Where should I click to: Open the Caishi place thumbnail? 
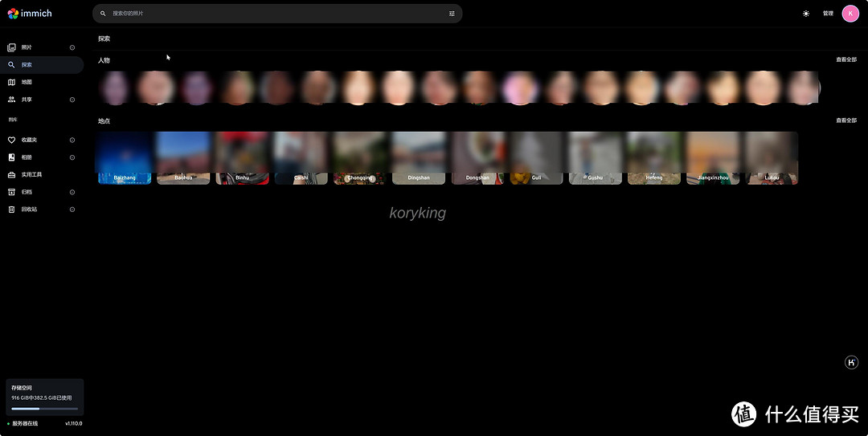[301, 157]
